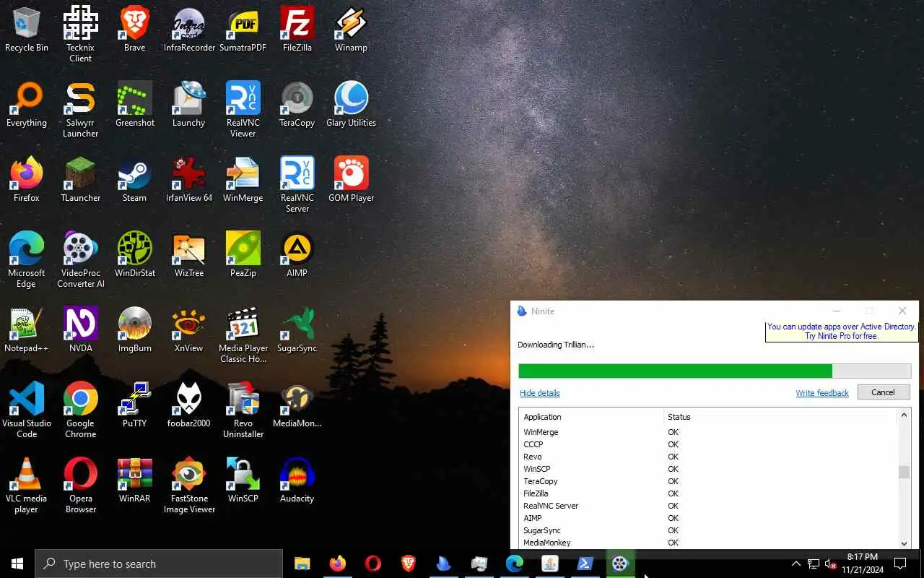Select the TLauncher Minecraft icon
The height and width of the screenshot is (578, 924).
pos(81,181)
